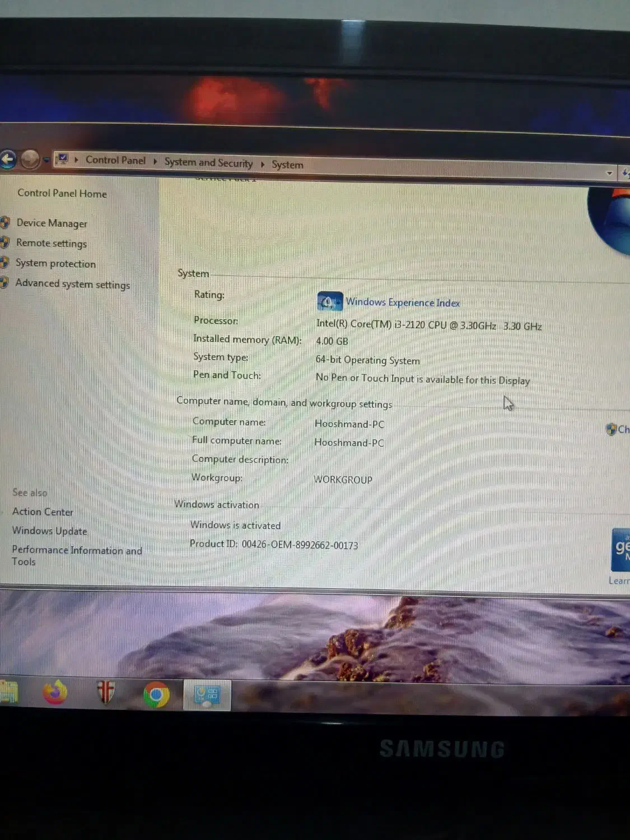Open the red shield app on taskbar

point(105,693)
